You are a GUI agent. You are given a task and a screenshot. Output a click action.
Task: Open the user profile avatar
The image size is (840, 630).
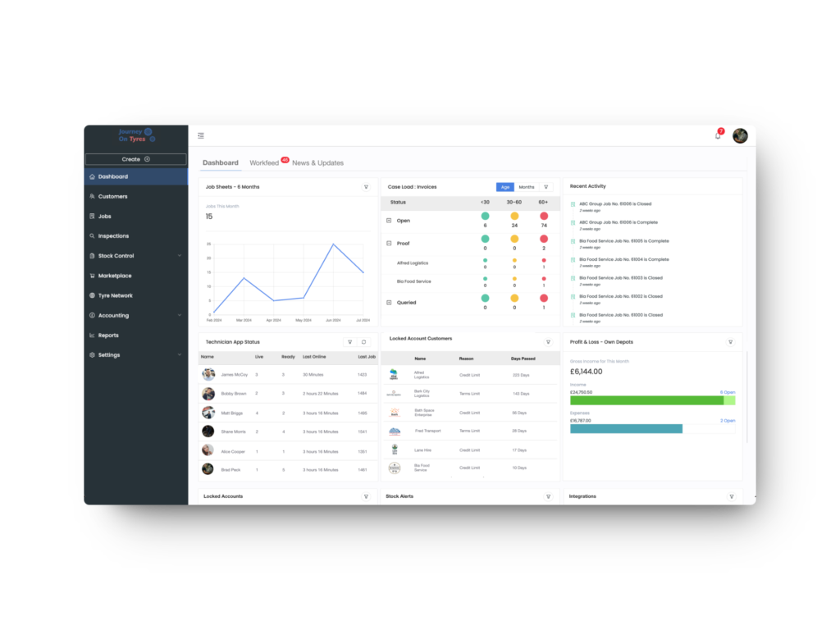click(741, 135)
